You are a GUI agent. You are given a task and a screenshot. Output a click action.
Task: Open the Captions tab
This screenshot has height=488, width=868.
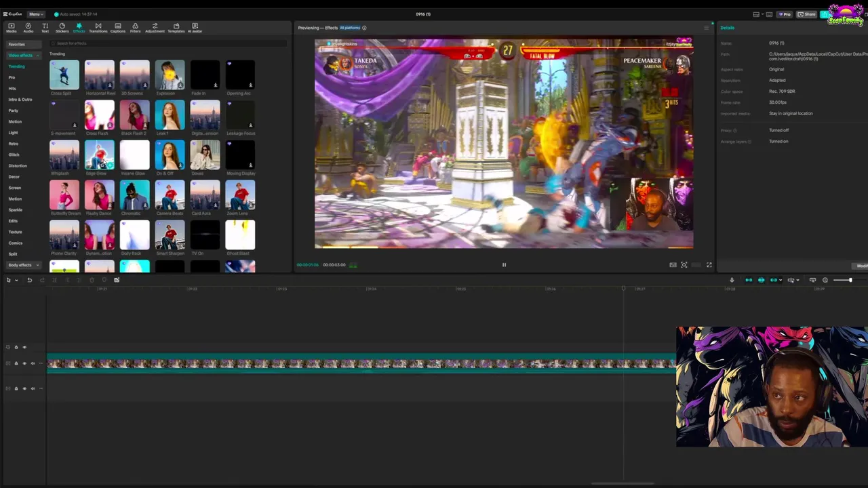(118, 28)
